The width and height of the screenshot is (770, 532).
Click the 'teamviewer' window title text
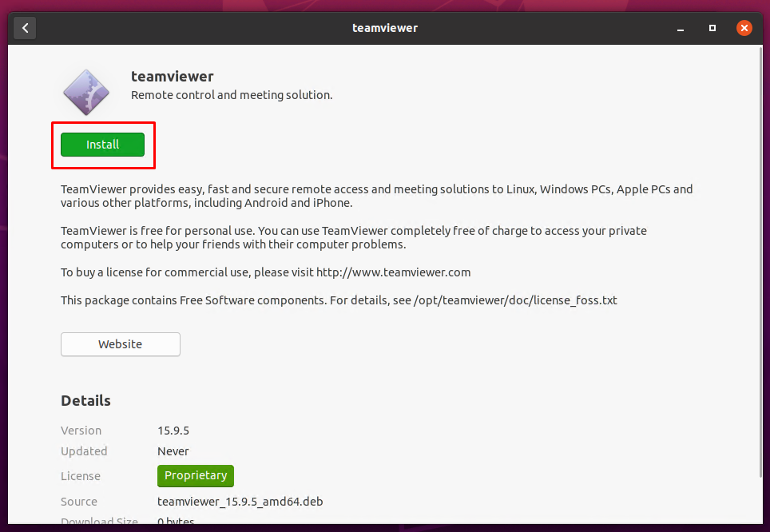coord(385,28)
